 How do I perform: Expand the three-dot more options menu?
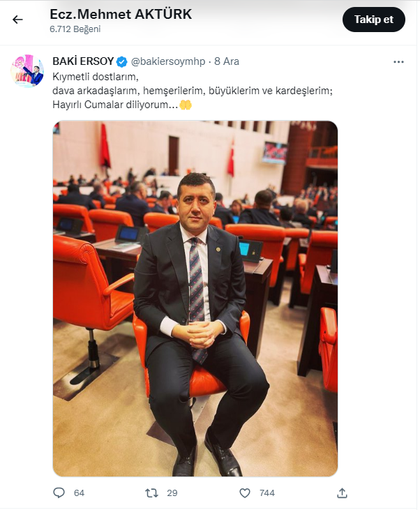click(398, 62)
